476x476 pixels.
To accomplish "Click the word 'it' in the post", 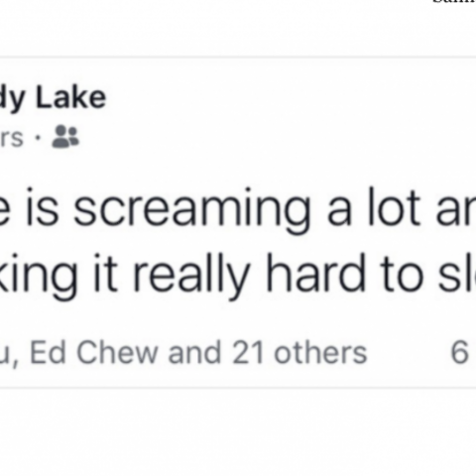I will click(x=105, y=274).
